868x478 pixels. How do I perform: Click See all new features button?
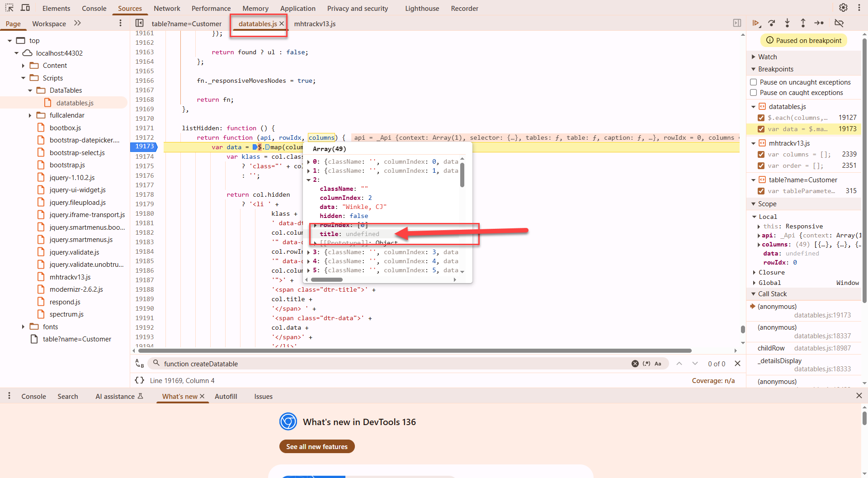click(x=317, y=446)
